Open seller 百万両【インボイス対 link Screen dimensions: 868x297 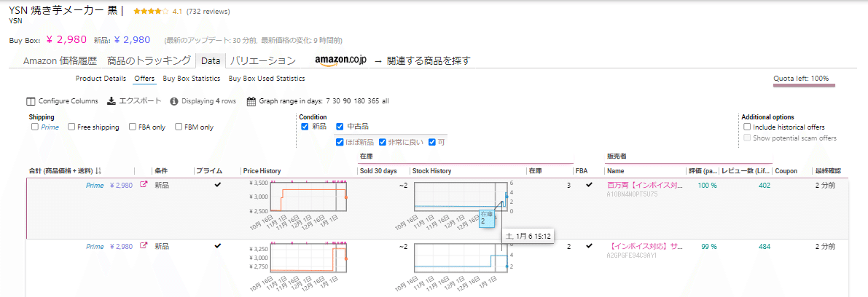coord(645,186)
